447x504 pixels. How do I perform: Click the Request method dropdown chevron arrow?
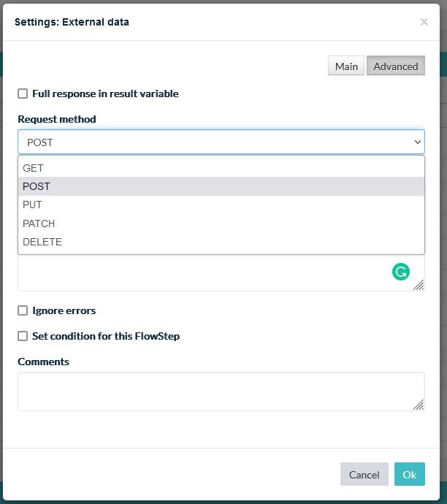point(418,142)
